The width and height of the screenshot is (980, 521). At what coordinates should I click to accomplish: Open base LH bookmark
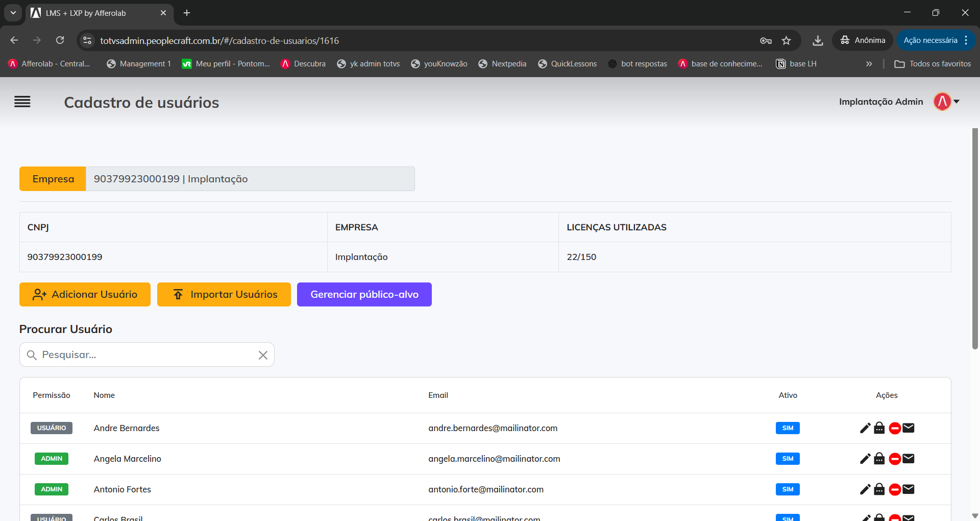(797, 64)
